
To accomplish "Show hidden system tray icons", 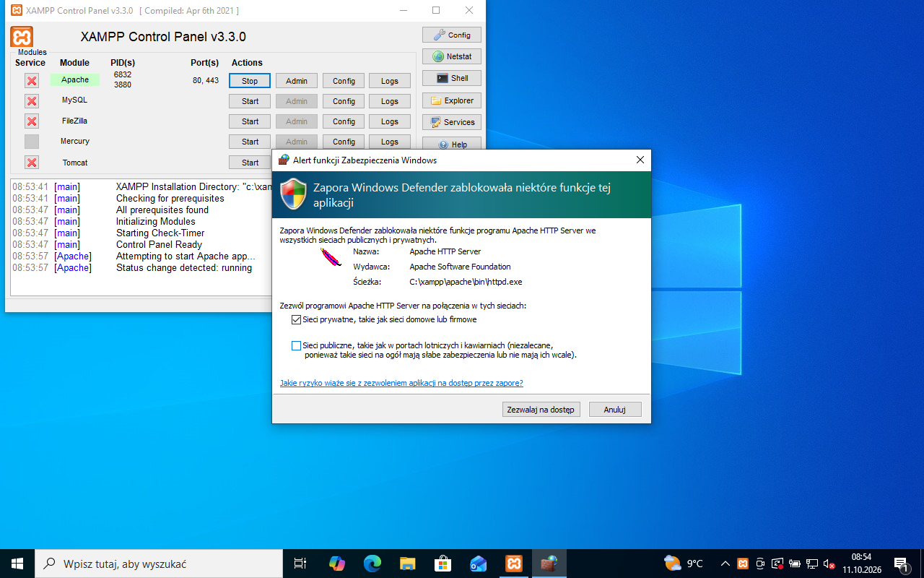I will point(724,564).
